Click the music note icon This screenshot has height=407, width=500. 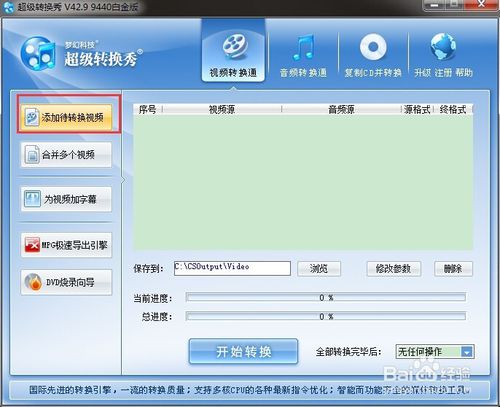[x=303, y=47]
